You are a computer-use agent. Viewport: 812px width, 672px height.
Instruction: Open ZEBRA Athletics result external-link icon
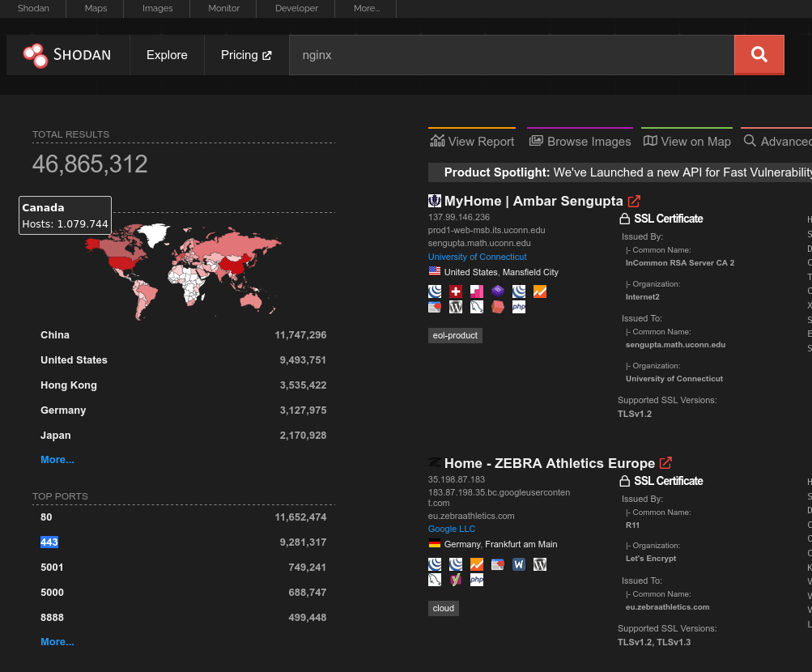(x=666, y=463)
